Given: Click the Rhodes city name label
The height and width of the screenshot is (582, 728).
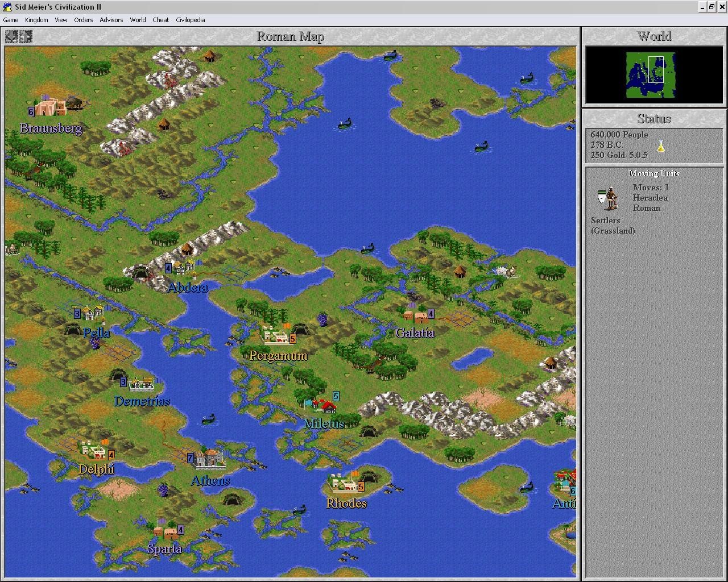Looking at the screenshot, I should point(346,504).
